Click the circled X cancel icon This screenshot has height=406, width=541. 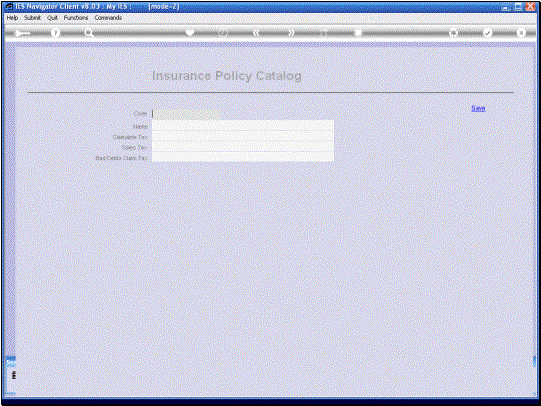[x=521, y=33]
